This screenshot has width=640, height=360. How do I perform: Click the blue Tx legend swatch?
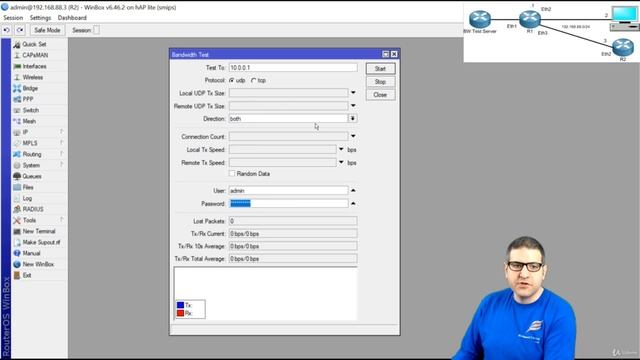180,305
